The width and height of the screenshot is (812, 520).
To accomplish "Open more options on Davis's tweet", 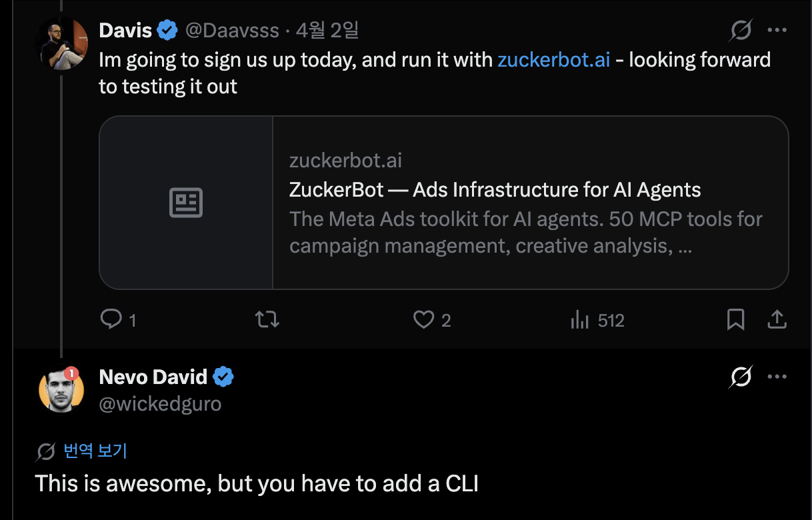I will tap(777, 30).
